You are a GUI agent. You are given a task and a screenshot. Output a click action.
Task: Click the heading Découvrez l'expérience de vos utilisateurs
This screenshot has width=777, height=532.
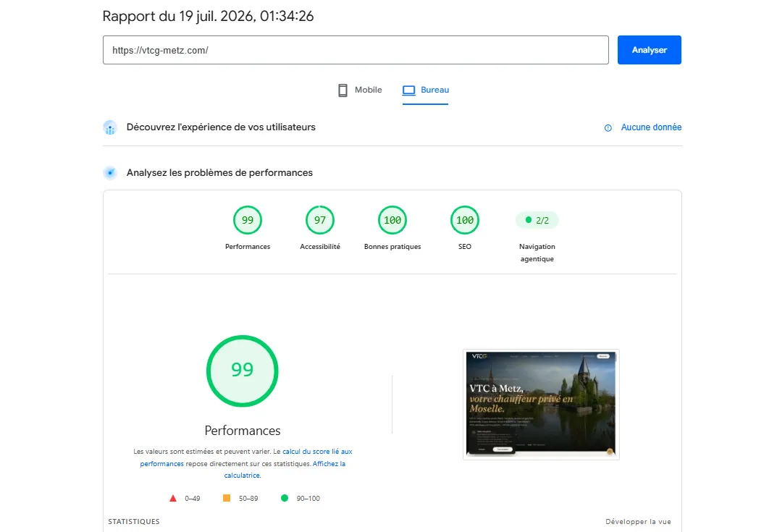point(221,127)
